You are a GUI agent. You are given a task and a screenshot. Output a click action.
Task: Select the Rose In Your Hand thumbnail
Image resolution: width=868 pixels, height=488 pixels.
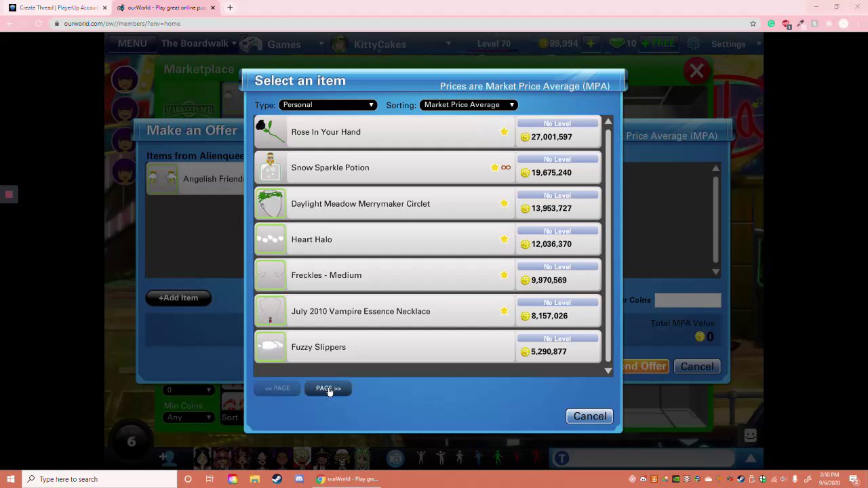coord(271,131)
